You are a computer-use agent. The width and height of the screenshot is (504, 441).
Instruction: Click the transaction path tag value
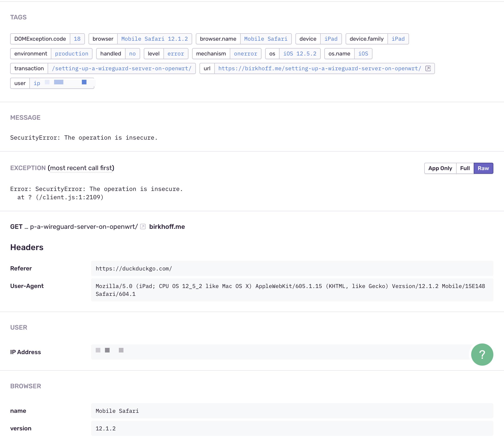coord(122,68)
